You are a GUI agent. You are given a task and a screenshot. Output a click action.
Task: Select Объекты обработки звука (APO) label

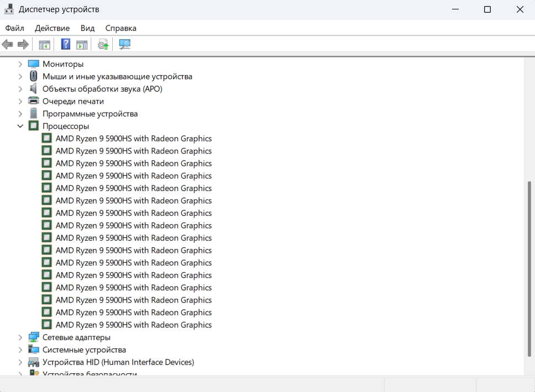102,89
